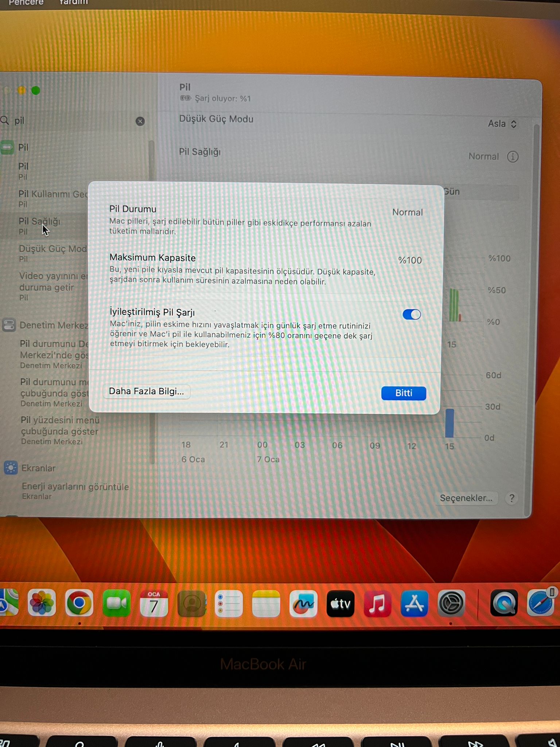This screenshot has height=747, width=560.
Task: Open Photos from the Dock
Action: (42, 603)
